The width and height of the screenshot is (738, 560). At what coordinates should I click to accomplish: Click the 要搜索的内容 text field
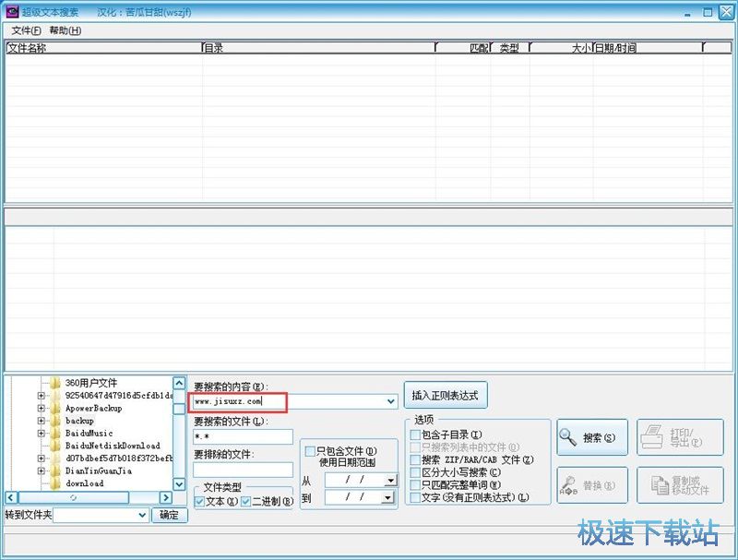pyautogui.click(x=295, y=401)
